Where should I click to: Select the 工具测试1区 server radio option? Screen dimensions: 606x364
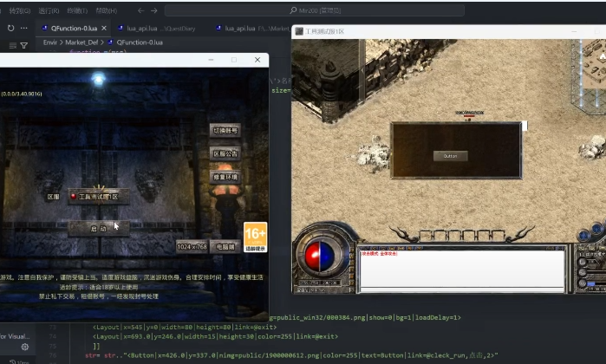click(74, 197)
